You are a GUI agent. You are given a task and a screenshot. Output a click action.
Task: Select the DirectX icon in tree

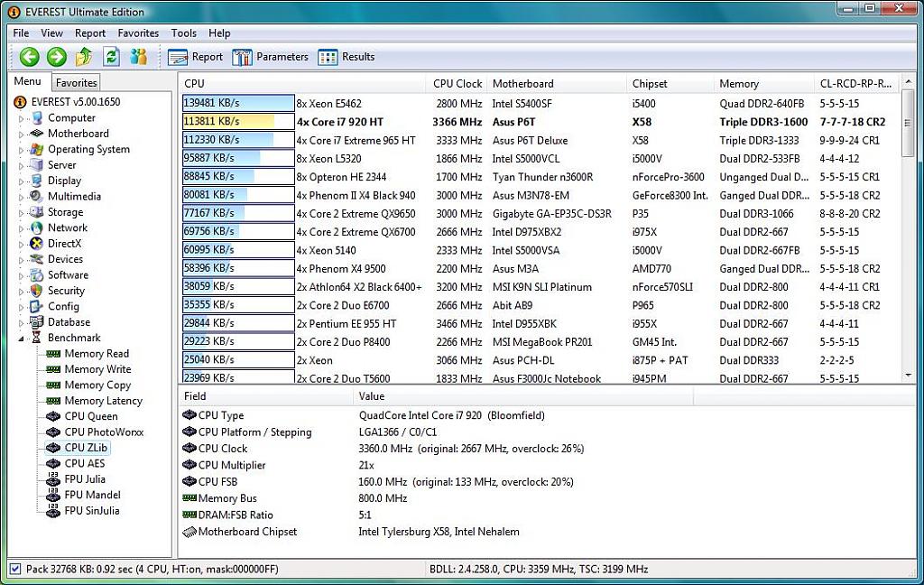tap(36, 244)
